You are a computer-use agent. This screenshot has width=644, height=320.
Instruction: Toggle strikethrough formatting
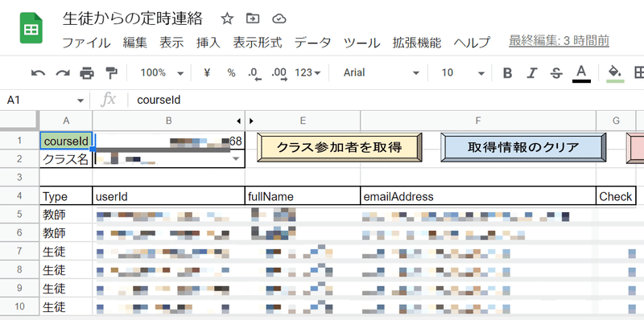[556, 73]
